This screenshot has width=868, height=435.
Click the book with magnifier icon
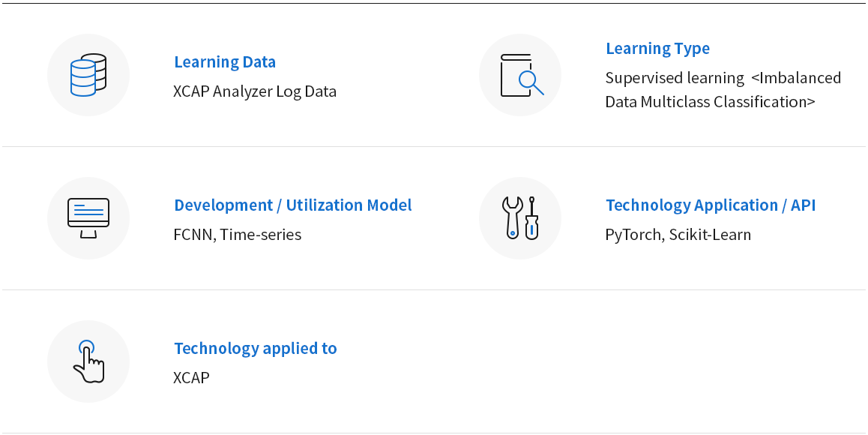[x=522, y=75]
